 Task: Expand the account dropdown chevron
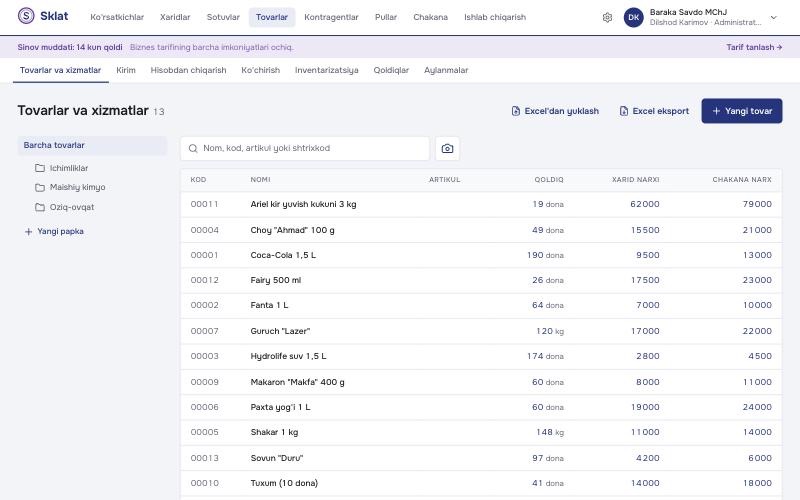pyautogui.click(x=773, y=17)
